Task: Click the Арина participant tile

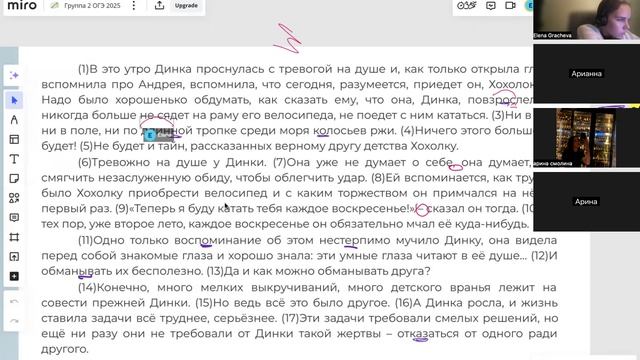Action: [x=587, y=202]
